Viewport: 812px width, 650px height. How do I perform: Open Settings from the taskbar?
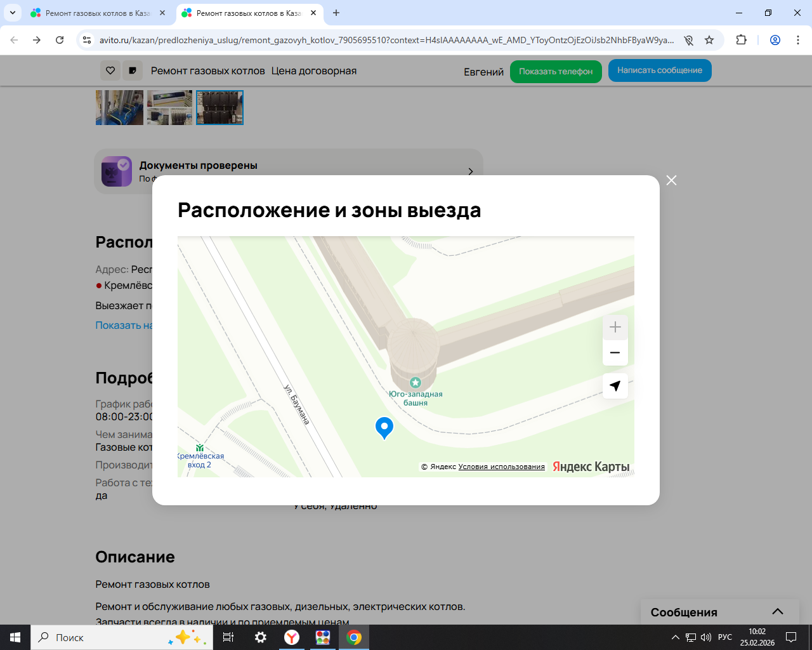coord(260,637)
